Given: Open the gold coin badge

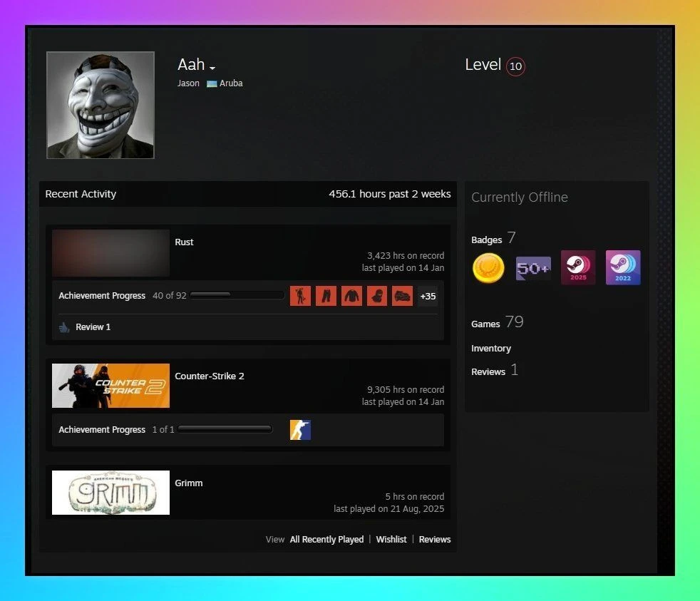Looking at the screenshot, I should (x=488, y=268).
